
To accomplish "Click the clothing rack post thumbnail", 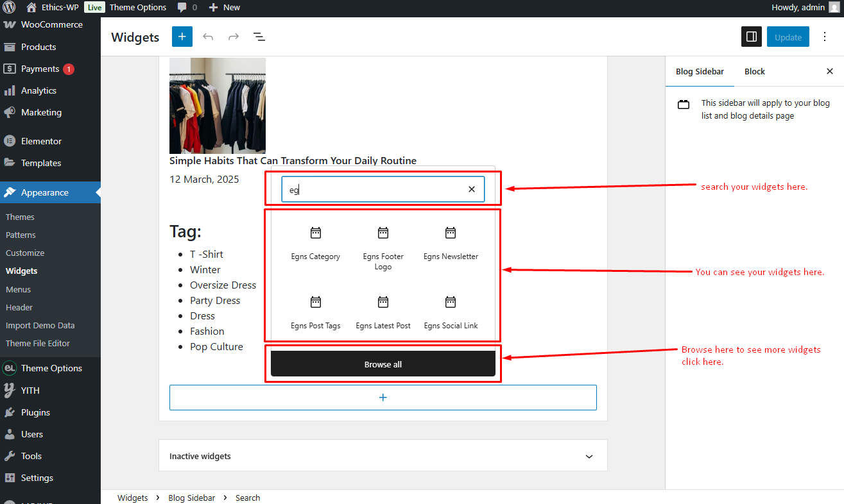I will [218, 106].
